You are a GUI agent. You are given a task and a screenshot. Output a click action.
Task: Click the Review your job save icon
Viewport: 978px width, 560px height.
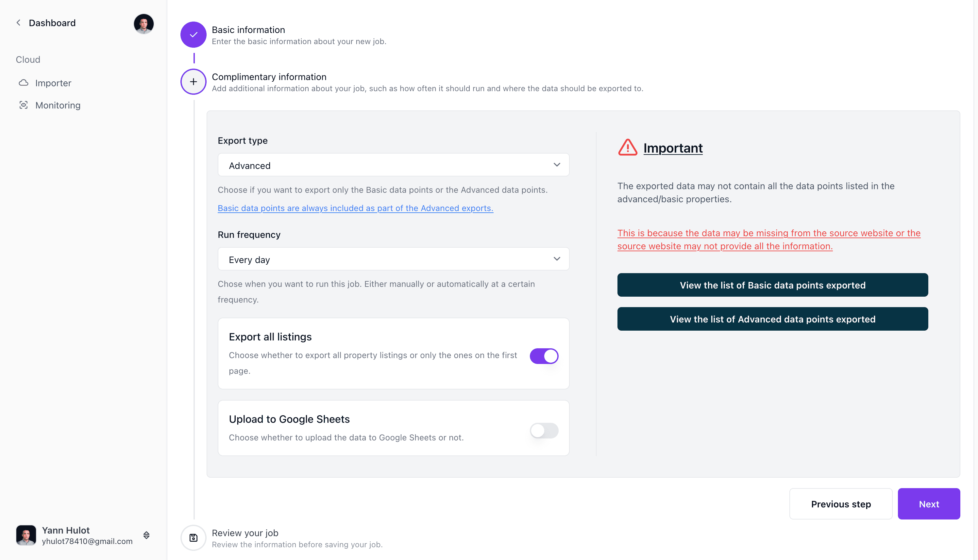[x=193, y=538]
